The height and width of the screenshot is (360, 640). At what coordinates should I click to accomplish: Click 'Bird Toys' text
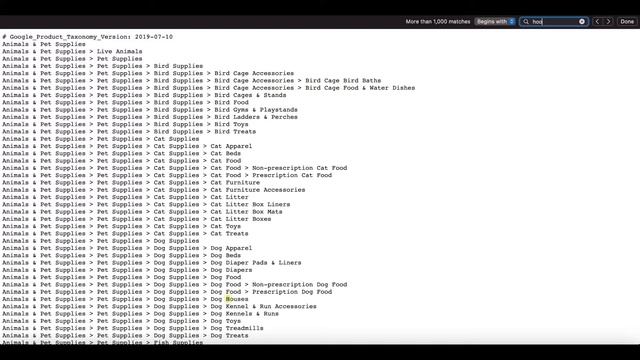[231, 124]
